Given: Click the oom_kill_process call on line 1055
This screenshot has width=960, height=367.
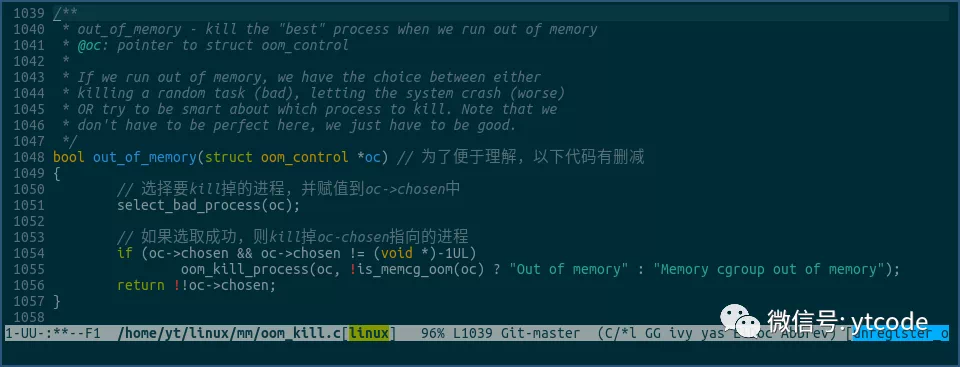Looking at the screenshot, I should tap(244, 269).
